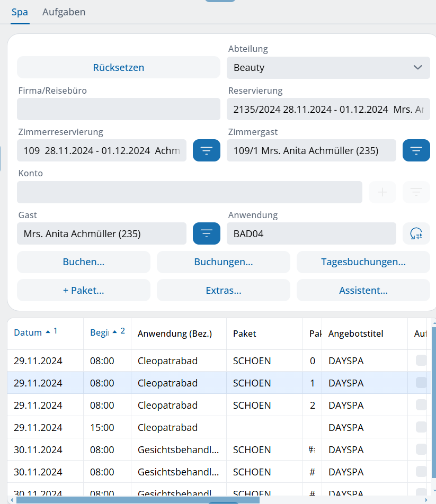
Task: Click filter icon next to Zimmerreservierung field
Action: (206, 150)
